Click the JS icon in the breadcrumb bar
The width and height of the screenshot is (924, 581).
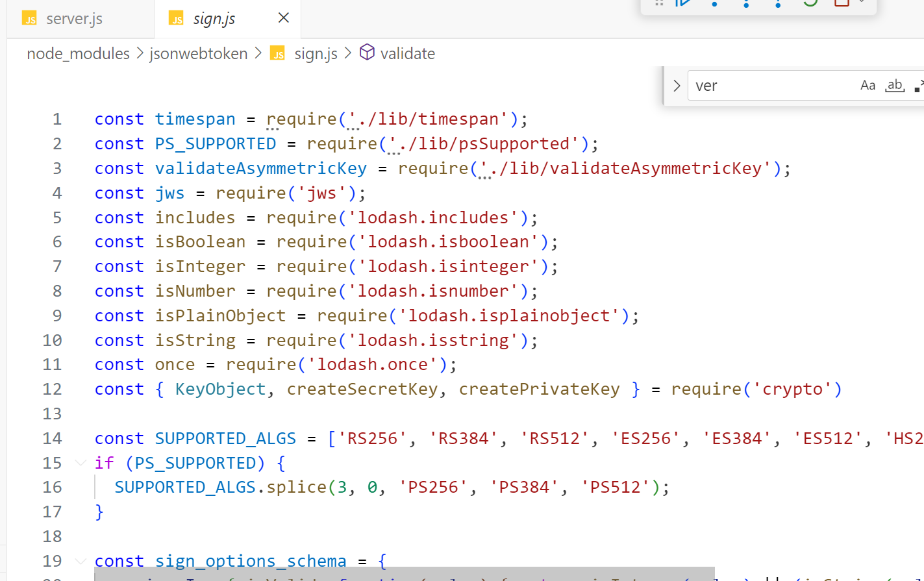278,53
